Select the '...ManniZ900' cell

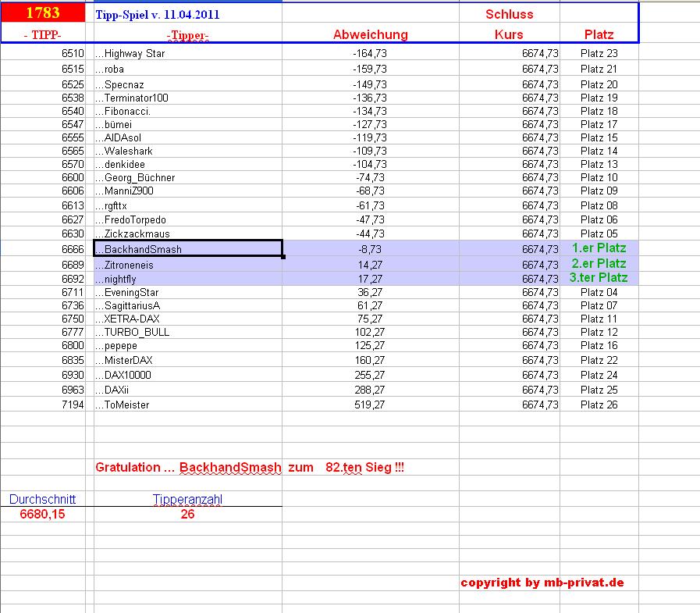click(x=188, y=191)
